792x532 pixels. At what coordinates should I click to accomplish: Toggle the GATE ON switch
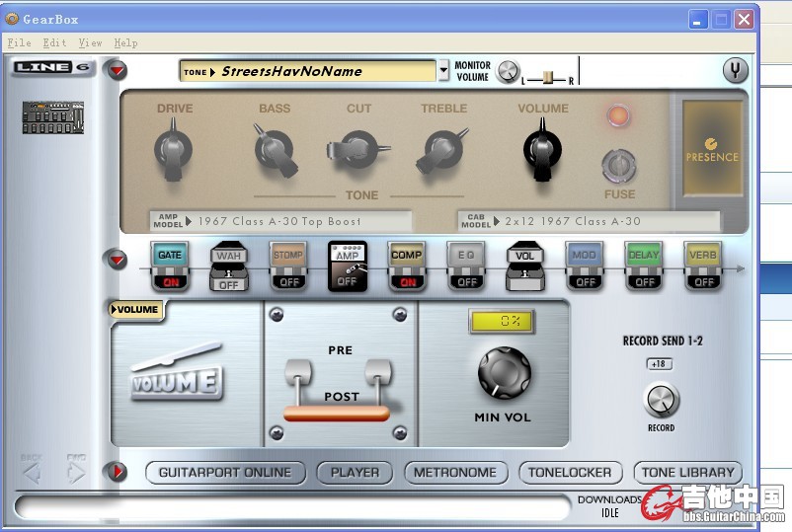[170, 281]
